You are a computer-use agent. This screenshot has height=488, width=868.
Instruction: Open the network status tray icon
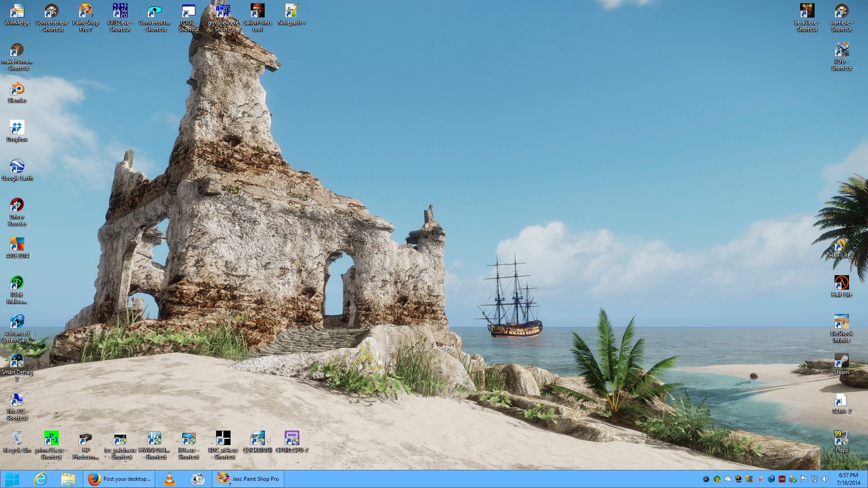(815, 479)
